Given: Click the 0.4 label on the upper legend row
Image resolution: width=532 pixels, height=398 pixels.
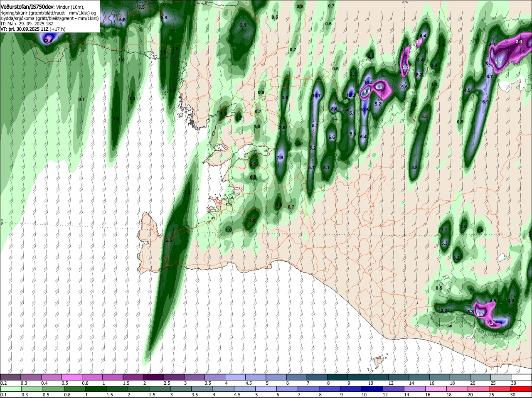Looking at the screenshot, I should point(44,383).
